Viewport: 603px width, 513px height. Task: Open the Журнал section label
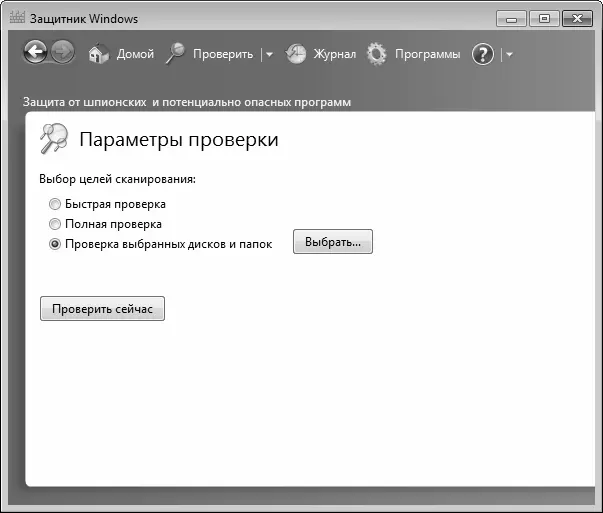click(x=334, y=55)
